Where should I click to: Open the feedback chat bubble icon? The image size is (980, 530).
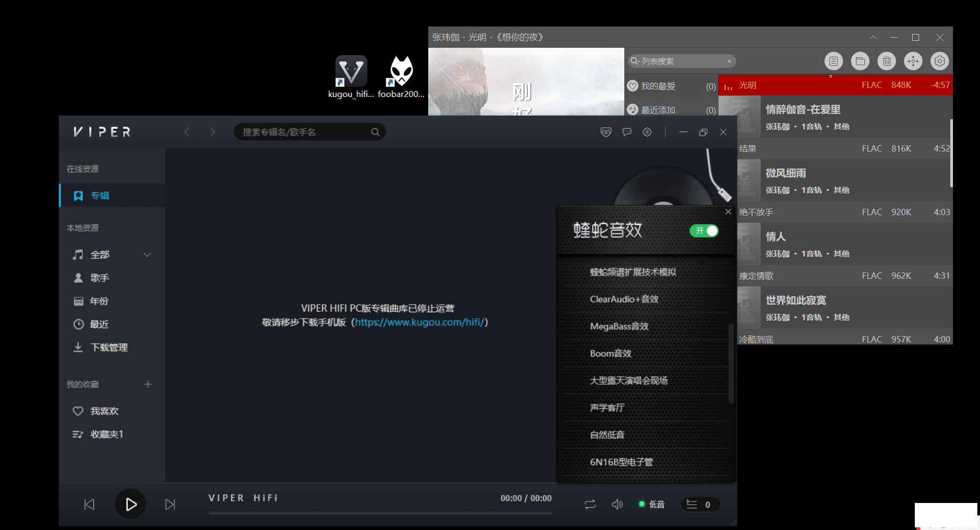pyautogui.click(x=627, y=132)
